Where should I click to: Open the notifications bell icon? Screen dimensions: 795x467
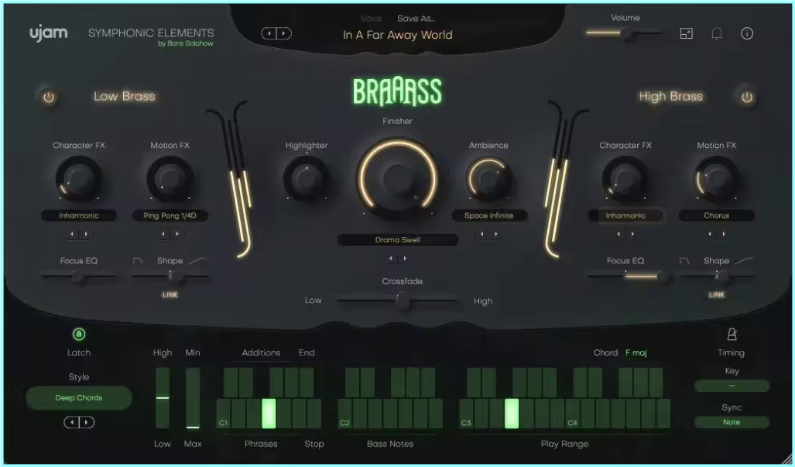(716, 33)
